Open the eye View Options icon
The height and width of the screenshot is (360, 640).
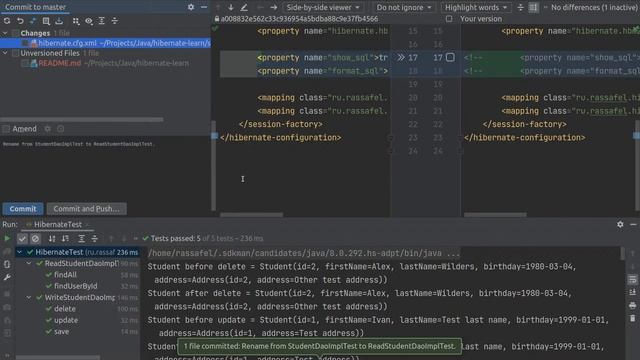89,21
